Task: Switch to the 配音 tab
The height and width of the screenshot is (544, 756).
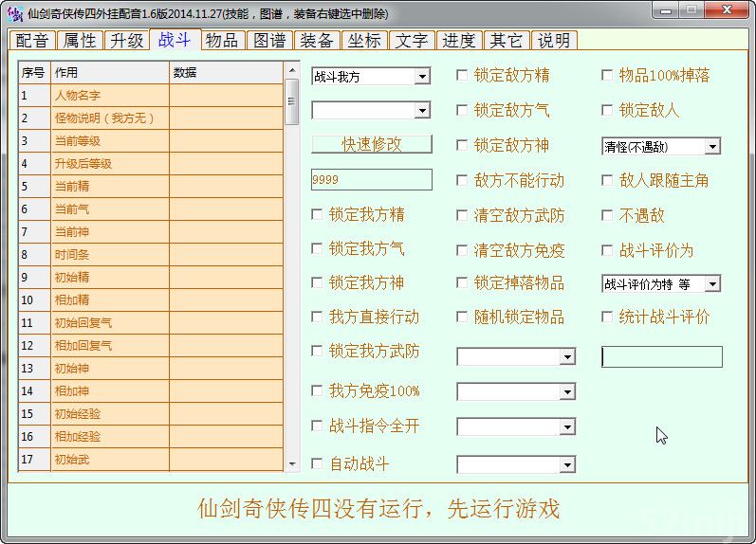Action: click(32, 41)
